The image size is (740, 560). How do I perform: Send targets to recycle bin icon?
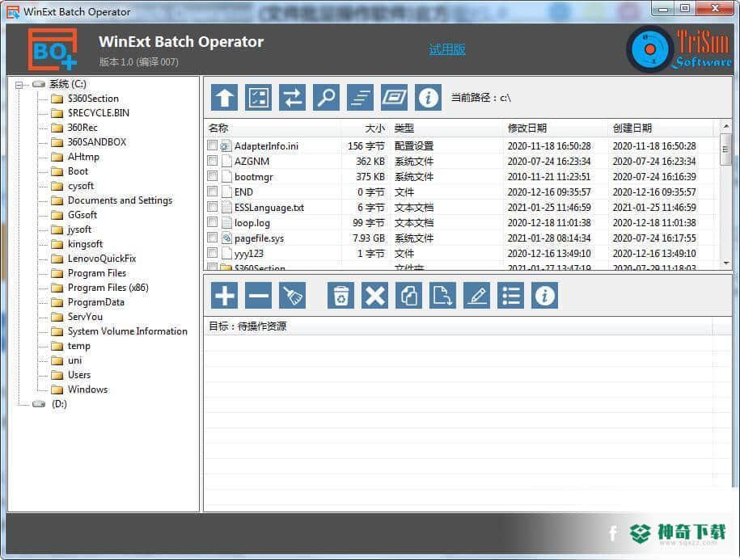tap(340, 296)
